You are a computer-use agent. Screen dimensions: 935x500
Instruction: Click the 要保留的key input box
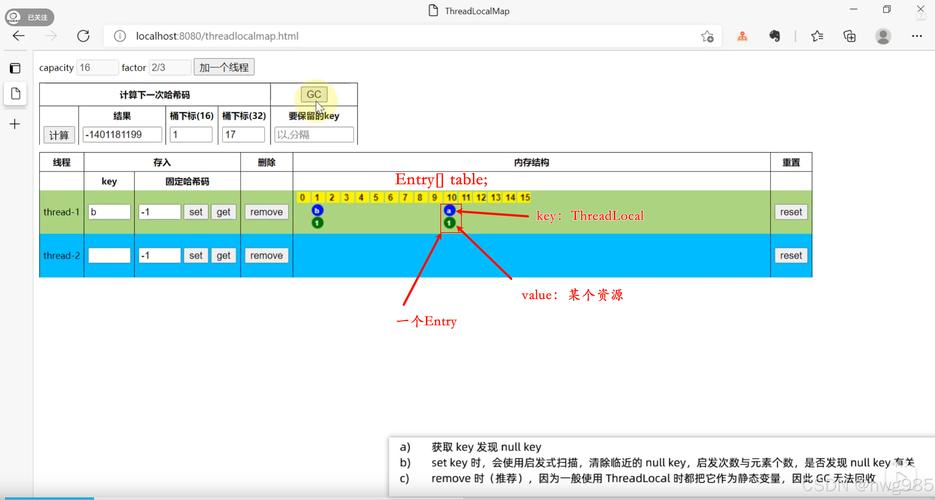tap(314, 135)
